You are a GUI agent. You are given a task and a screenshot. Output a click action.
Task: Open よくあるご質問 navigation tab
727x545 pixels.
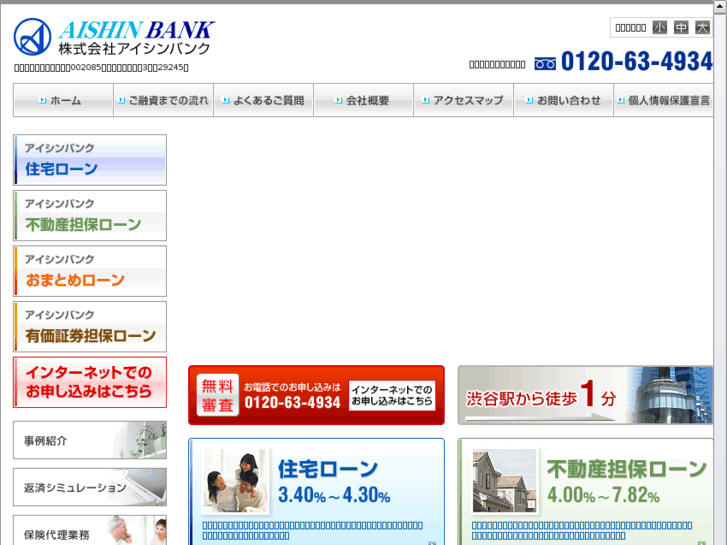264,100
